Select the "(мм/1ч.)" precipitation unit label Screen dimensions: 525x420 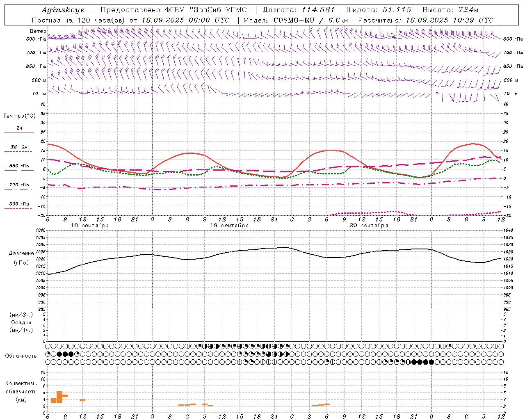pos(21,330)
